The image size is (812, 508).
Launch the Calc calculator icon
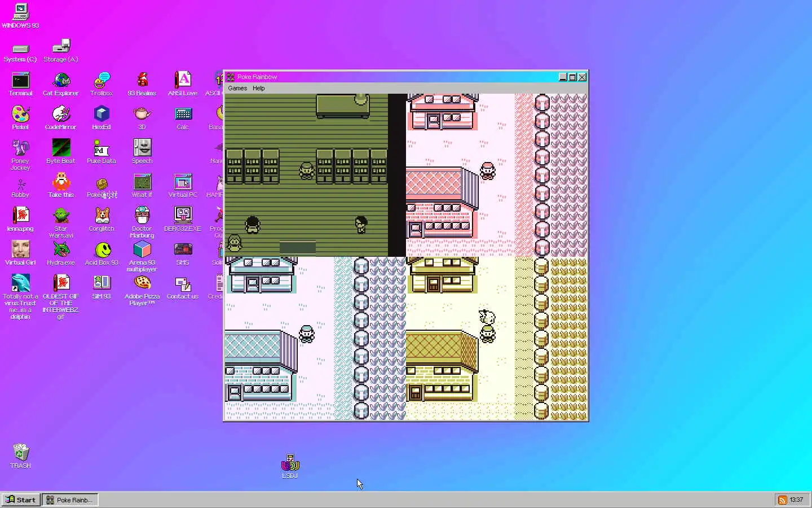pos(183,118)
